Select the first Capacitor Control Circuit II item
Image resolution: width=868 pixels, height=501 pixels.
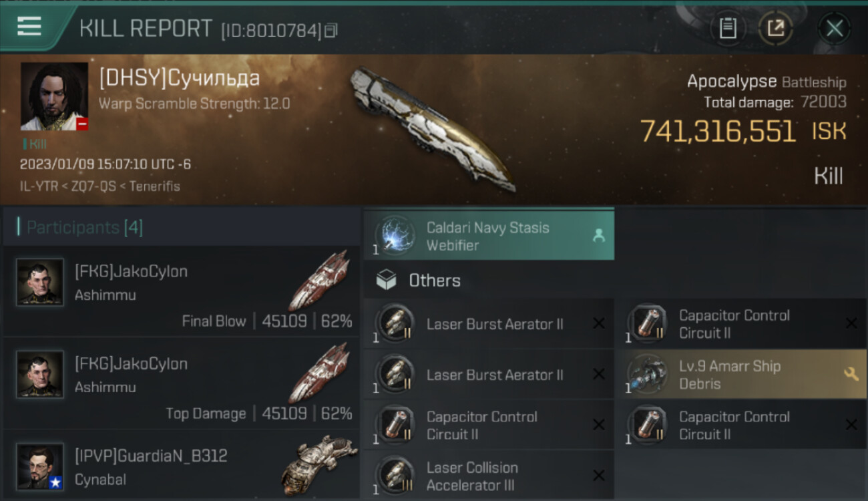[x=740, y=324]
